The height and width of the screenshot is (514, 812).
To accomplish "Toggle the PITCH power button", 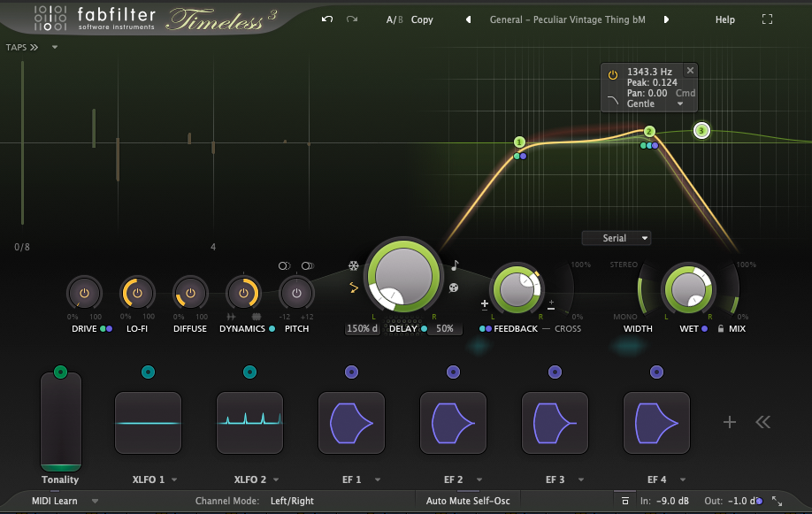I will [x=296, y=293].
